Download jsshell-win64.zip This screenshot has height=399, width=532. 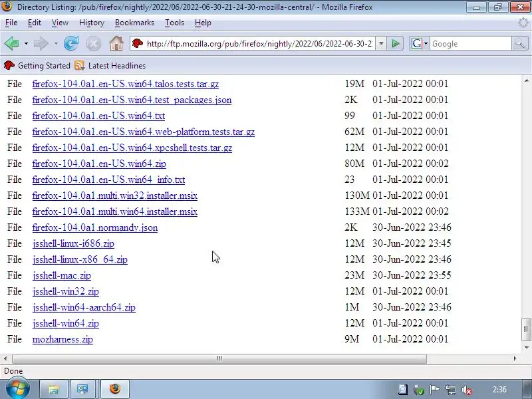click(66, 323)
